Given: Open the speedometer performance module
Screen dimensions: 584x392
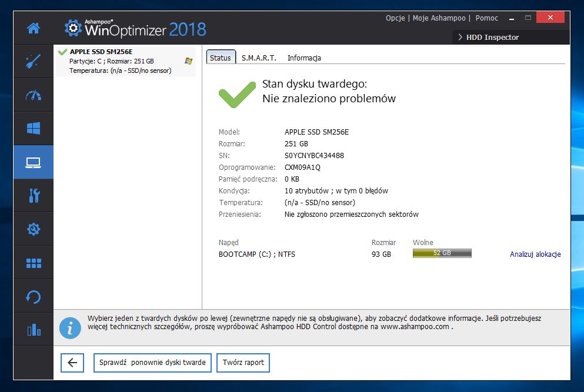Looking at the screenshot, I should click(x=34, y=95).
